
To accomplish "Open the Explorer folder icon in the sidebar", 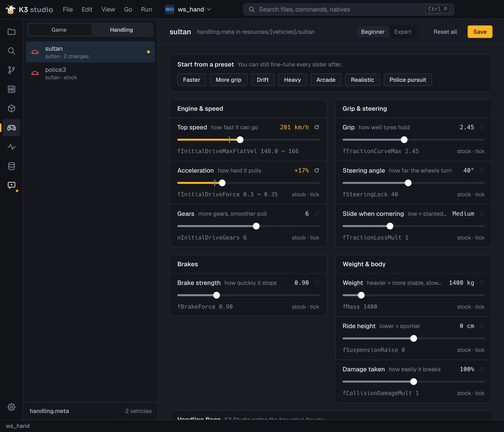I will [x=11, y=32].
